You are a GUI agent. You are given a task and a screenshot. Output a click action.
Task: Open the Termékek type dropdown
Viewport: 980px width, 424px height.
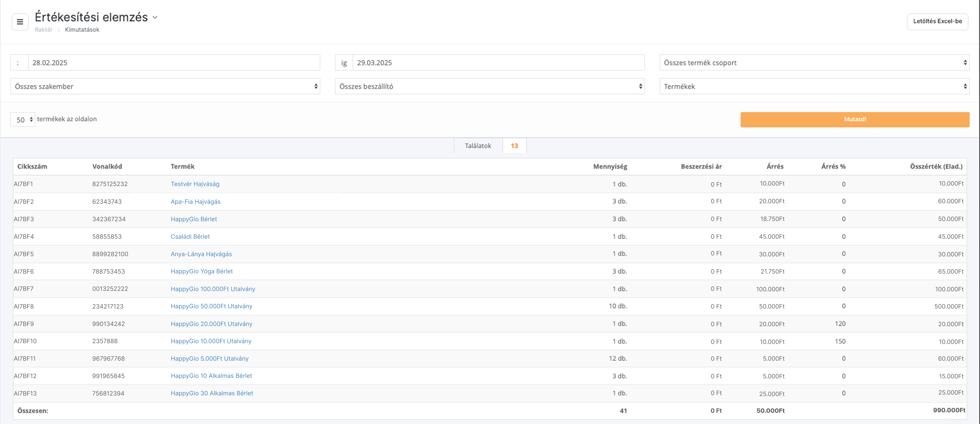(814, 86)
